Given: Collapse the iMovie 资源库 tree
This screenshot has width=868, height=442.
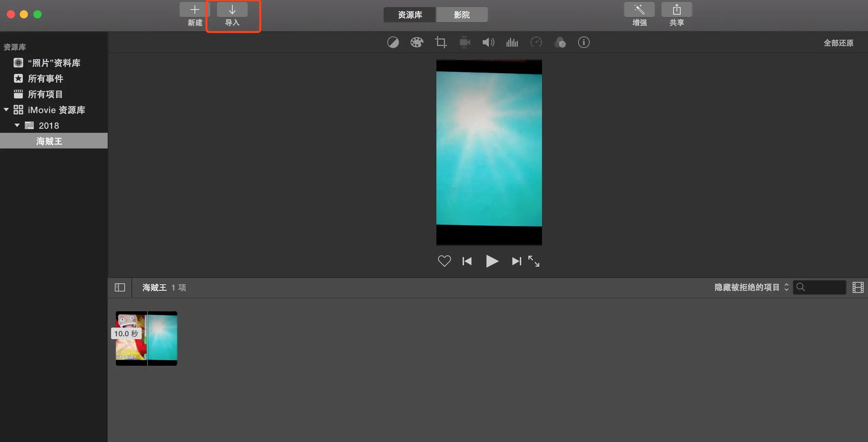Looking at the screenshot, I should pos(6,110).
